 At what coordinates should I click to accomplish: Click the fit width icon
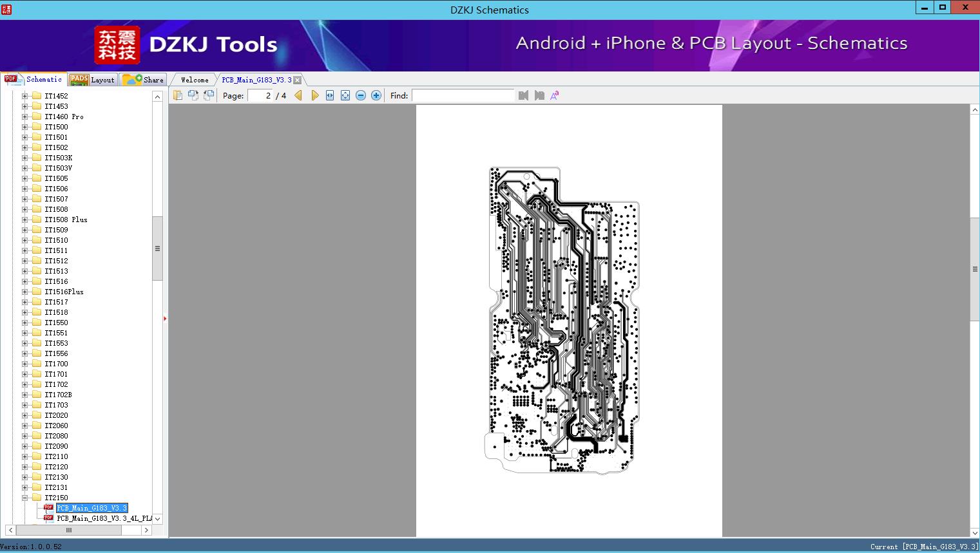[x=330, y=95]
